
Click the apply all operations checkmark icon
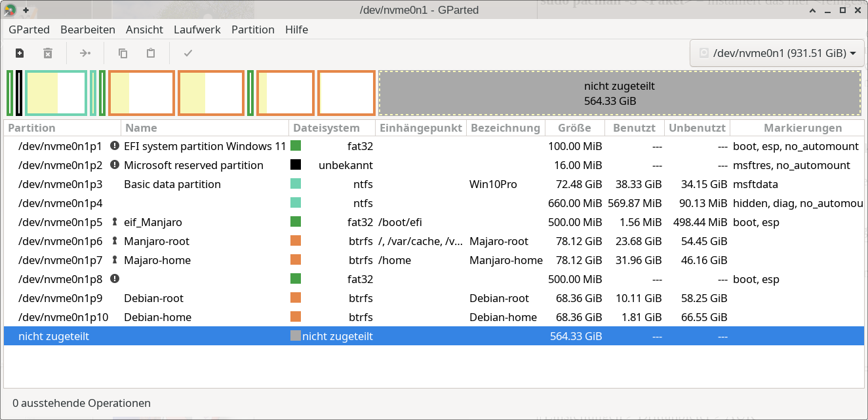click(x=188, y=53)
